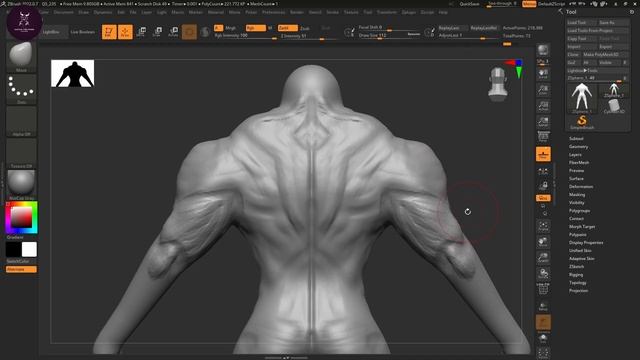The image size is (640, 360).
Task: Open the Texture Off selector
Action: 21,153
